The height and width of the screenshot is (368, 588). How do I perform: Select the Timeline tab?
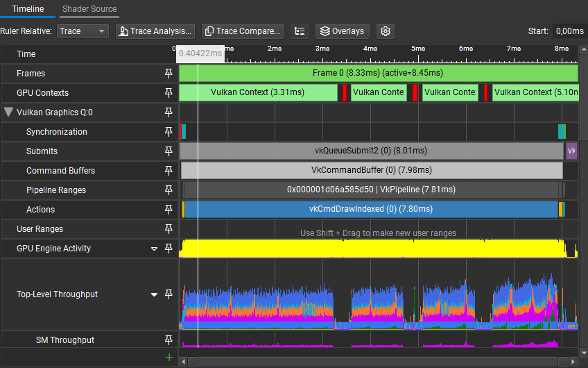[28, 9]
